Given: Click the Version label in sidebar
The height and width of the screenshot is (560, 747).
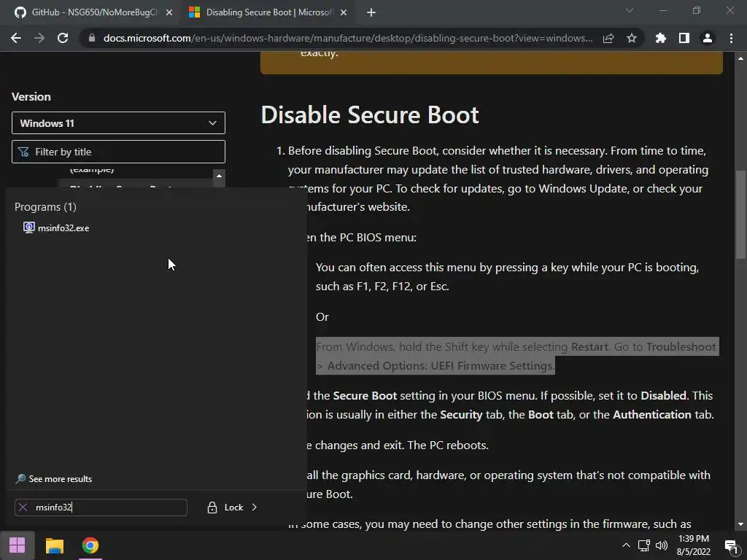Looking at the screenshot, I should tap(31, 97).
